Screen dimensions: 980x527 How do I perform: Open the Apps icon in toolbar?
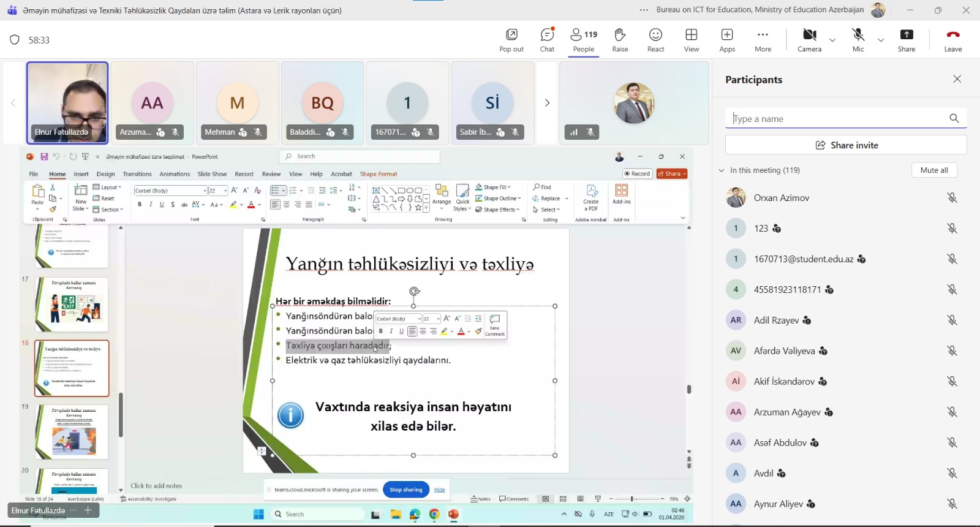click(x=727, y=40)
